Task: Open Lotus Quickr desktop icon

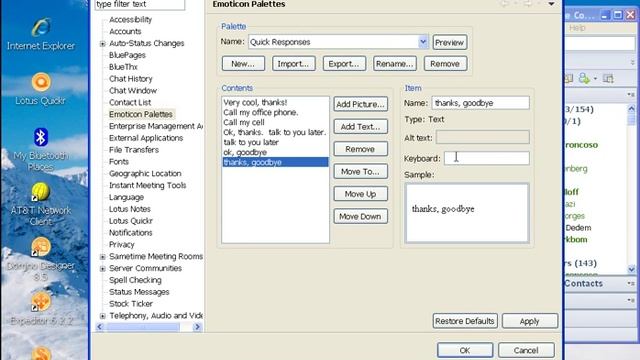Action: coord(41,89)
